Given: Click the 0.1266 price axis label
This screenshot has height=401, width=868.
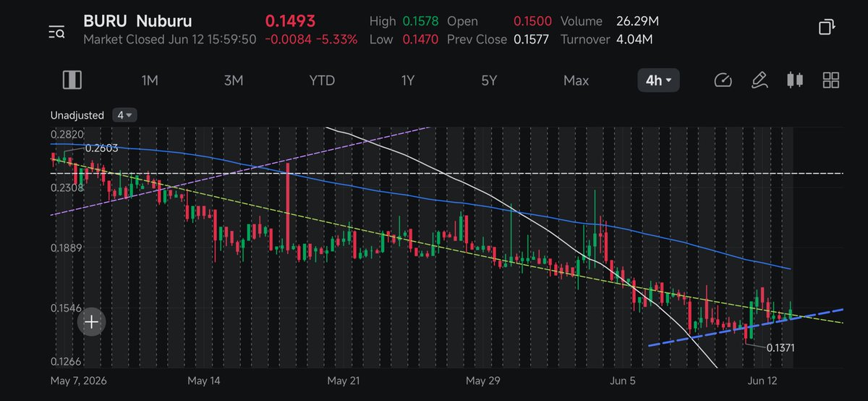Looking at the screenshot, I should point(67,362).
